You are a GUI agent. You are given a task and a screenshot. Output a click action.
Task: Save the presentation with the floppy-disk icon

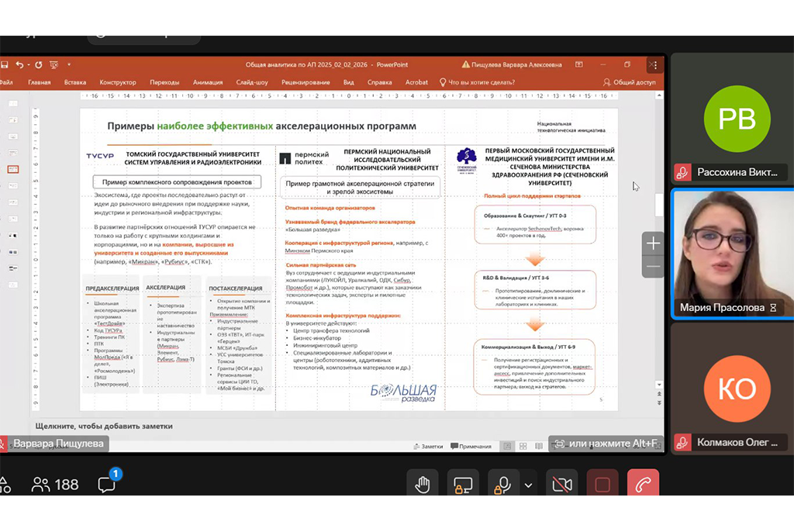[x=5, y=65]
